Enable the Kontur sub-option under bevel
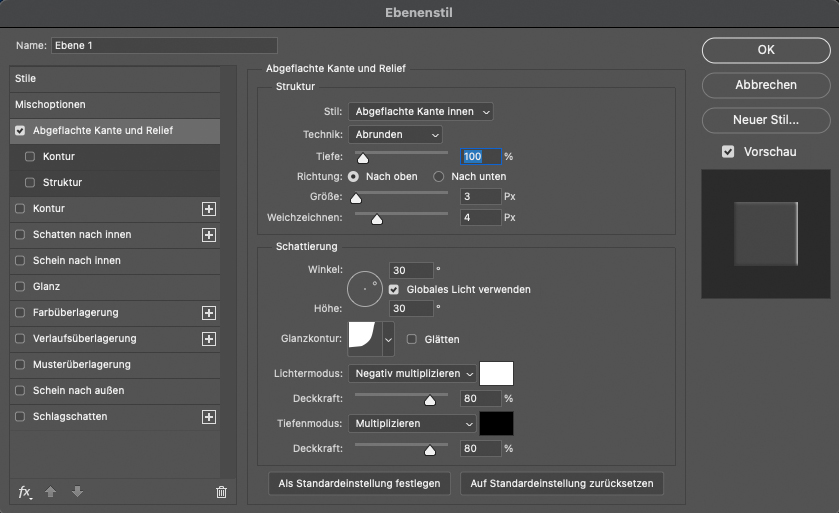This screenshot has height=513, width=839. coord(30,156)
